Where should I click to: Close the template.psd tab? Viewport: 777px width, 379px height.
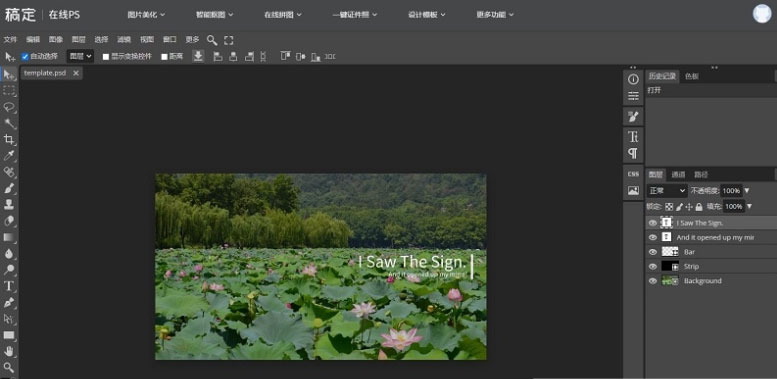pyautogui.click(x=76, y=73)
